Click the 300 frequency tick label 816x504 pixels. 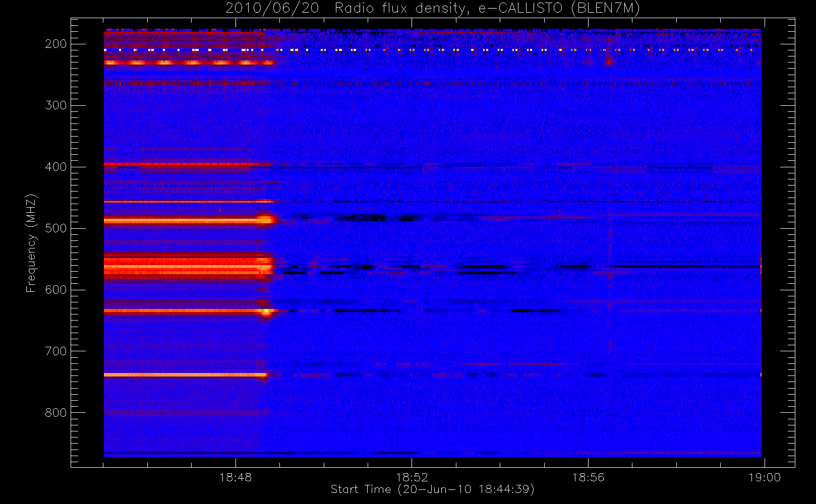56,105
